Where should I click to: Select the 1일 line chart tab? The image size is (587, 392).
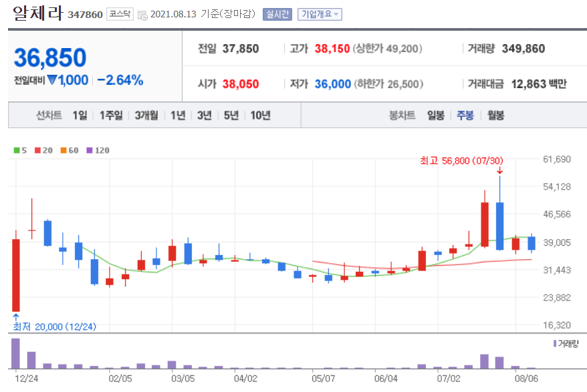[x=80, y=116]
